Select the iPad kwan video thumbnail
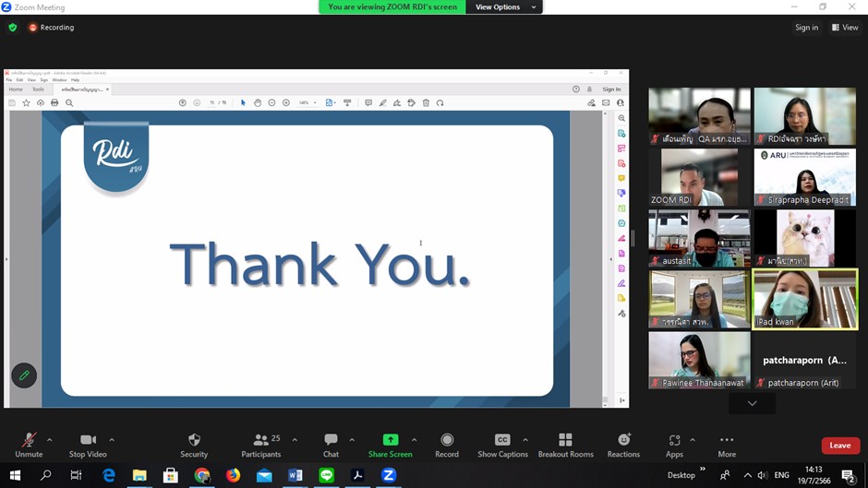The width and height of the screenshot is (868, 488). [x=805, y=299]
